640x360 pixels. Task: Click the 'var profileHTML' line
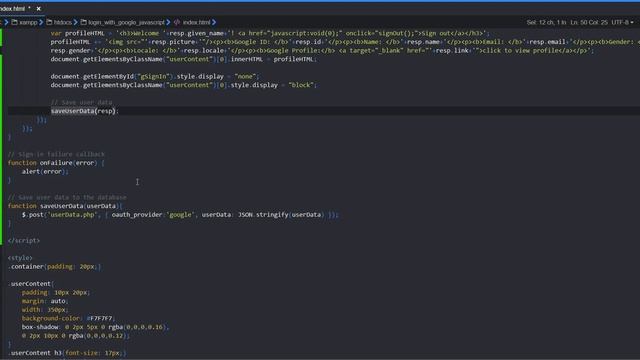(270, 33)
